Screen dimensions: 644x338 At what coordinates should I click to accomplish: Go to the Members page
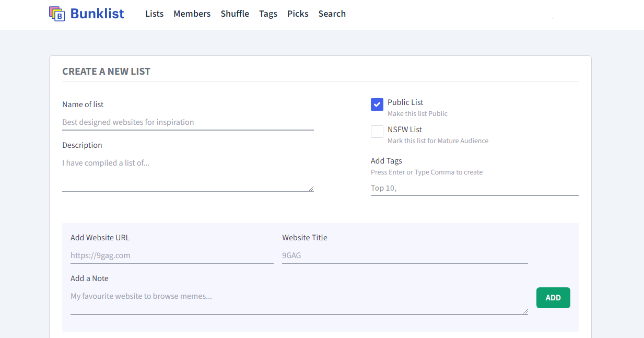192,14
